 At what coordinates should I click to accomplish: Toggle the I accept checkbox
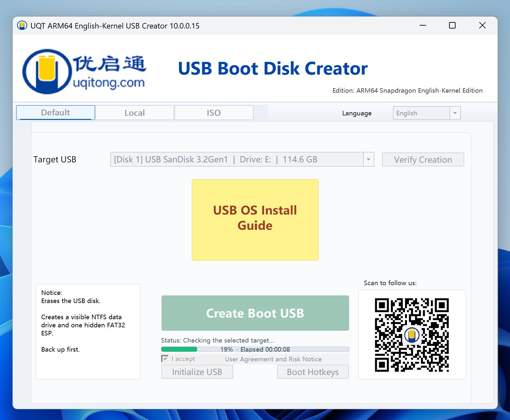165,359
